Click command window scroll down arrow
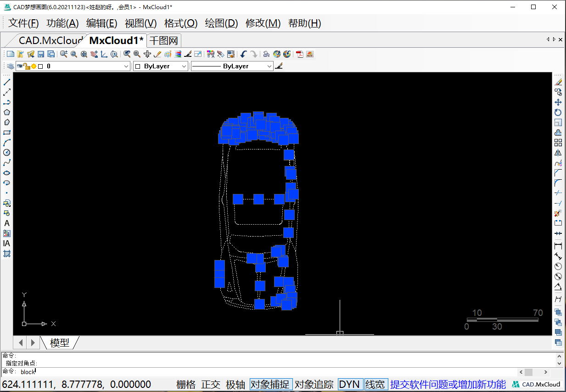The image size is (566, 392). (x=560, y=363)
